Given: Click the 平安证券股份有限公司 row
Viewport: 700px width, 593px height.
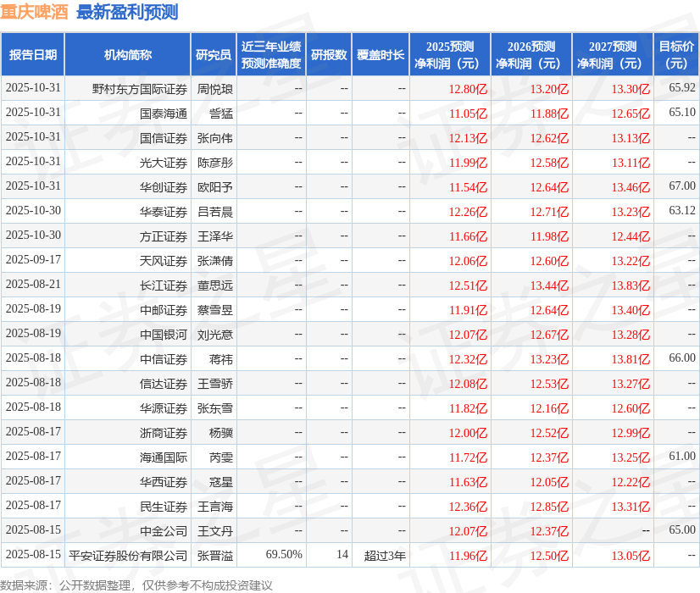Looking at the screenshot, I should point(127,556).
